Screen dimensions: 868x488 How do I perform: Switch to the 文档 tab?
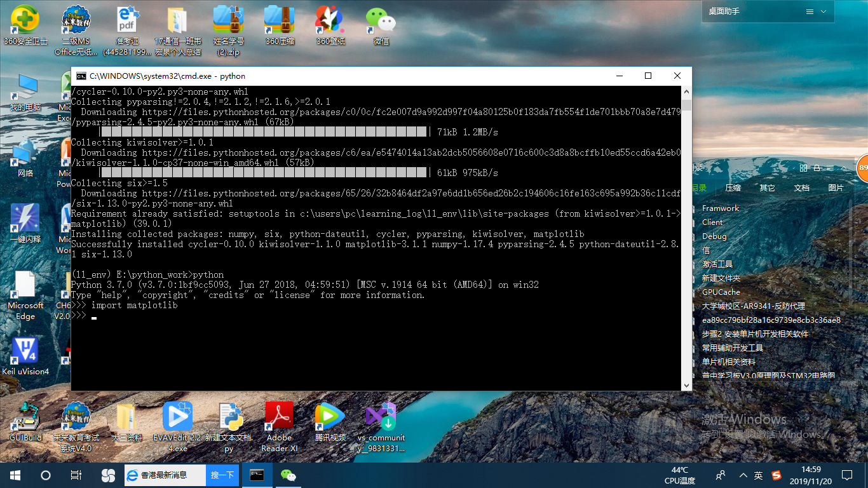(802, 188)
